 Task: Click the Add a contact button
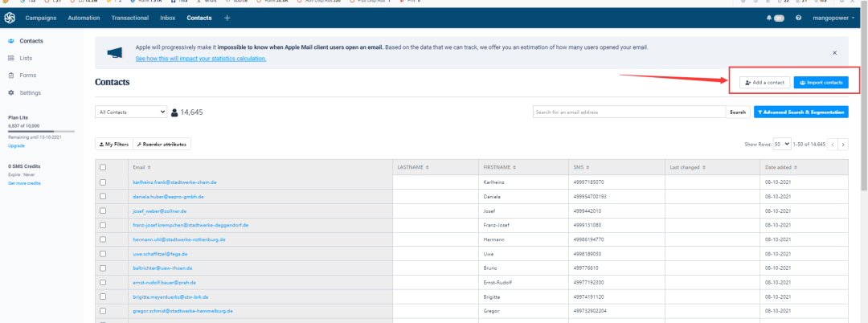[764, 83]
